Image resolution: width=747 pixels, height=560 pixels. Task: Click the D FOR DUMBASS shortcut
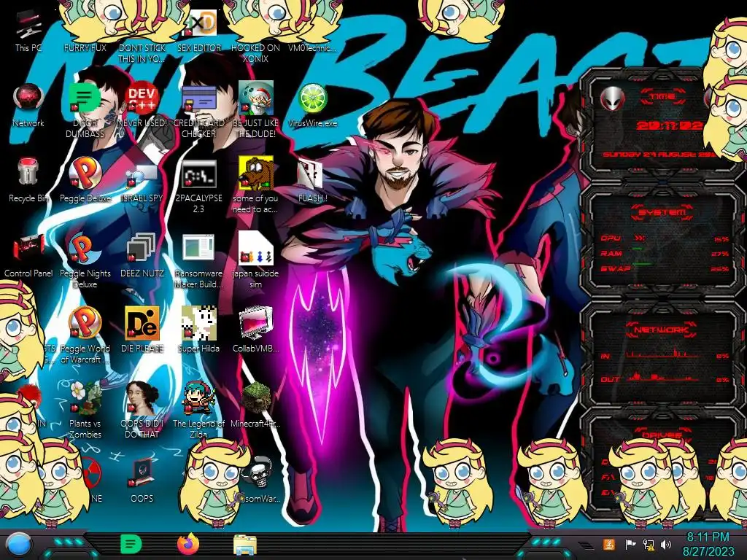(85, 111)
